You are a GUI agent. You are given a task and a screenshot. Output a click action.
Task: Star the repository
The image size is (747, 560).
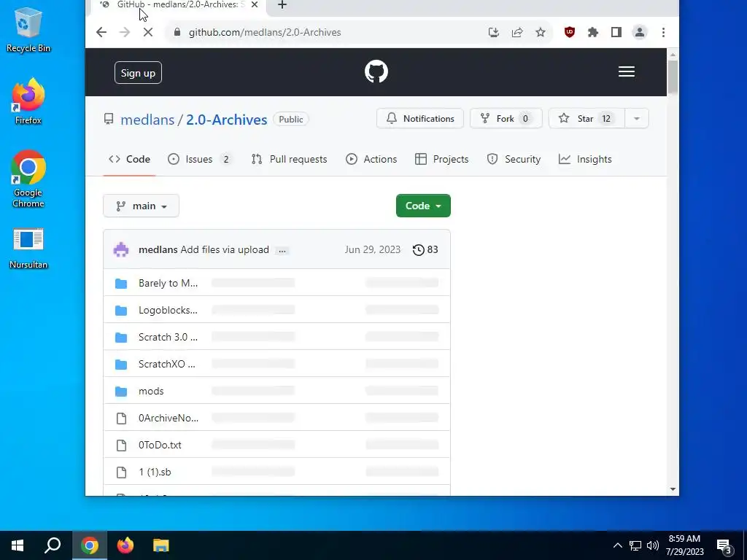(587, 119)
